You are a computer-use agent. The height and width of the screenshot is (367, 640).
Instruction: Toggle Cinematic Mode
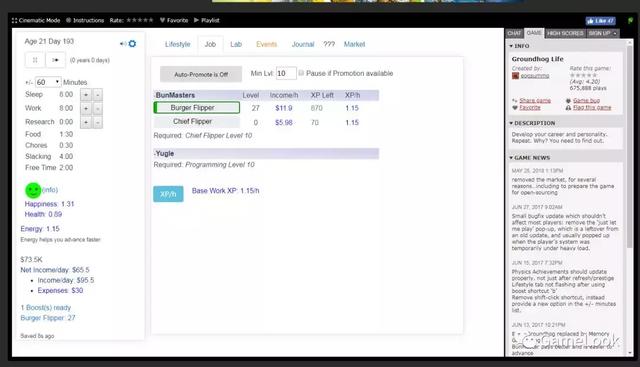coord(36,20)
